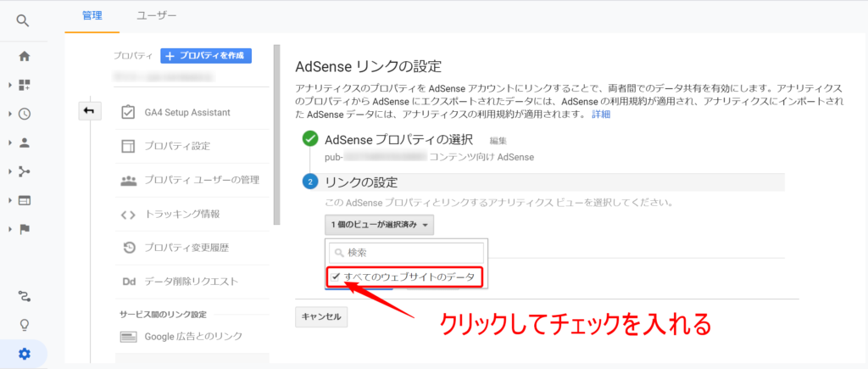
Task: Open the Acquisition branching icon
Action: click(x=25, y=171)
